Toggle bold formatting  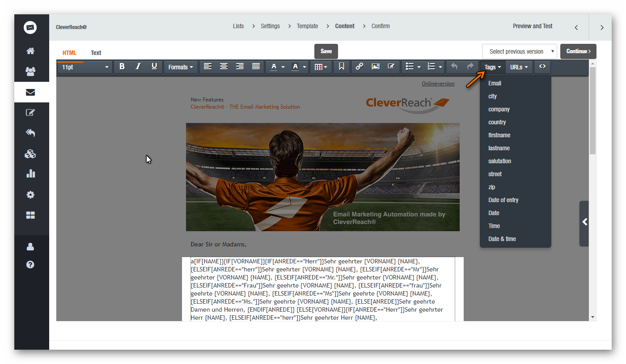click(x=122, y=67)
